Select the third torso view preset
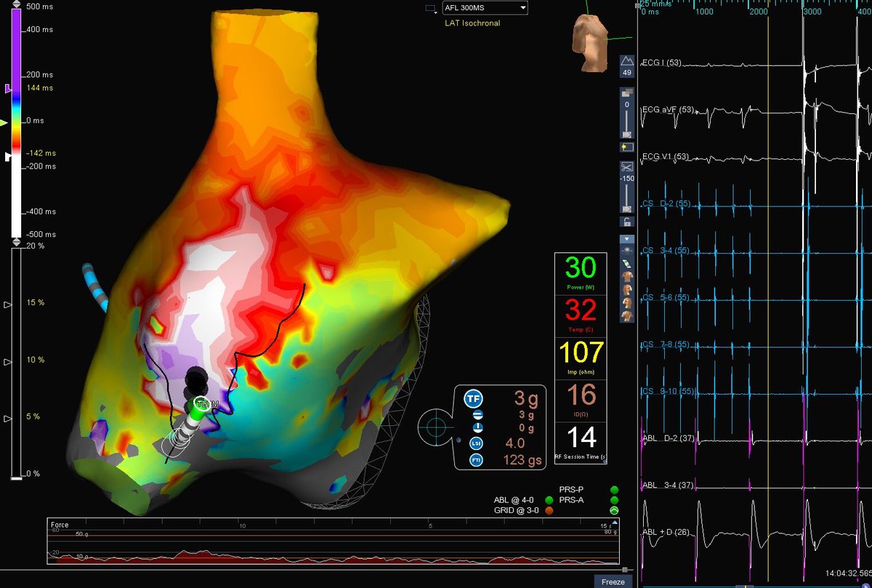This screenshot has width=872, height=588. (626, 302)
